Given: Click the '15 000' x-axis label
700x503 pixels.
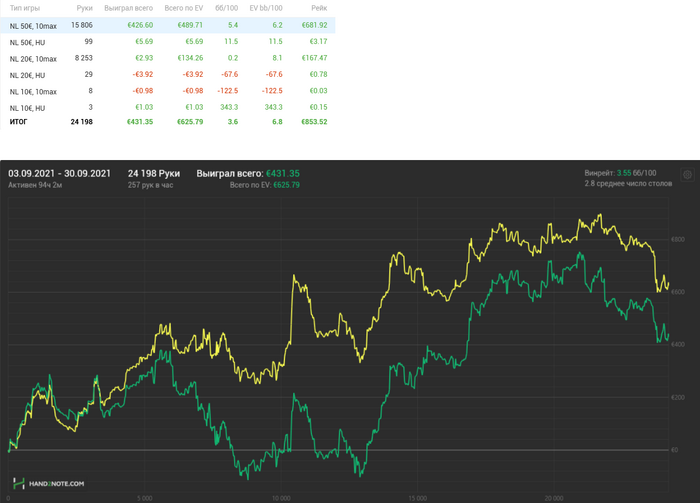Looking at the screenshot, I should tap(417, 498).
